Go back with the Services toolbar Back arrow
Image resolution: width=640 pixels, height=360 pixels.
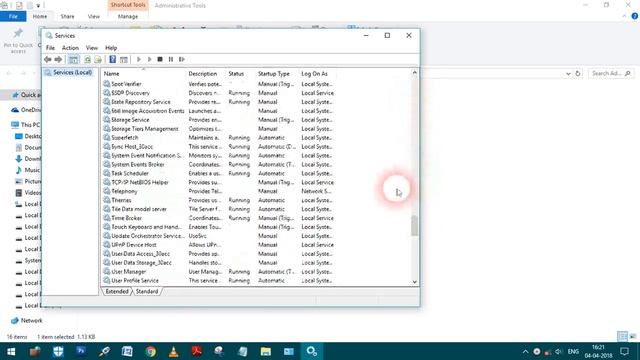(48, 60)
